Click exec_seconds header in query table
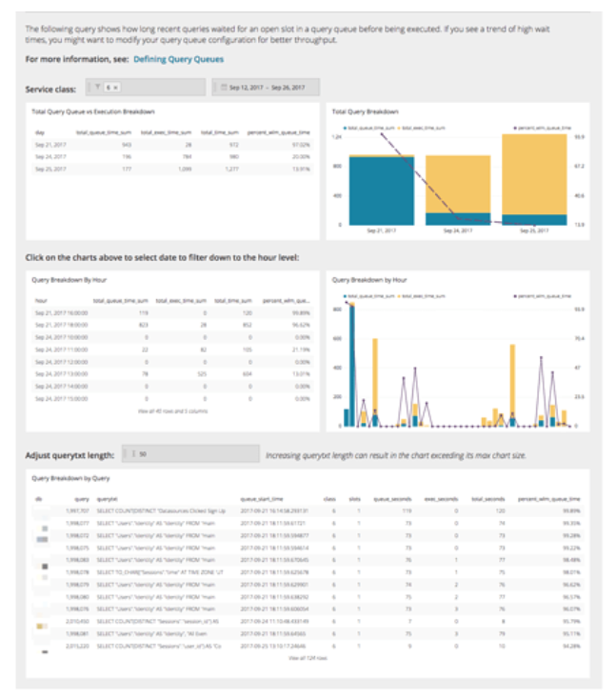 coord(441,499)
